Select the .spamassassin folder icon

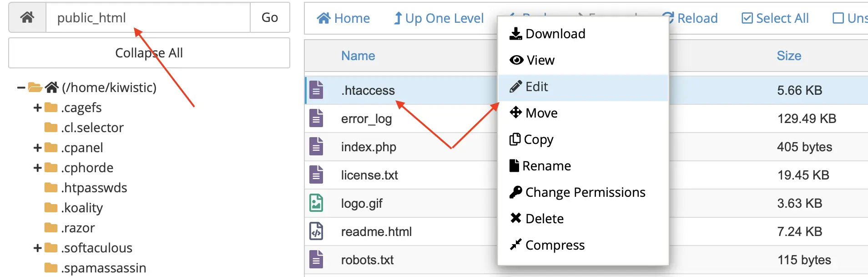tap(51, 268)
